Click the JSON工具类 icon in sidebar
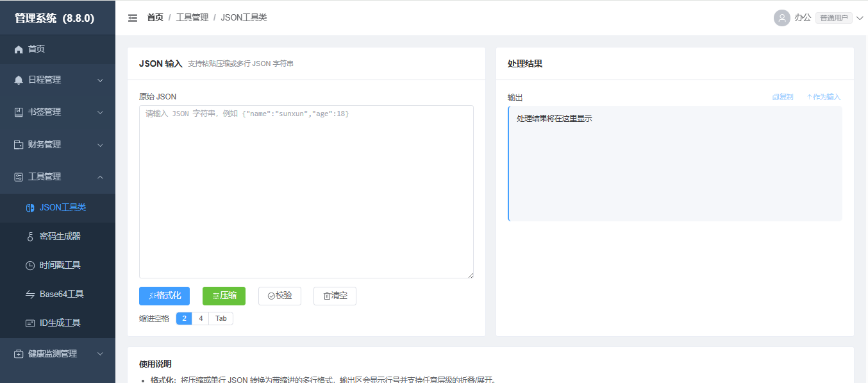868x383 pixels. tap(30, 208)
